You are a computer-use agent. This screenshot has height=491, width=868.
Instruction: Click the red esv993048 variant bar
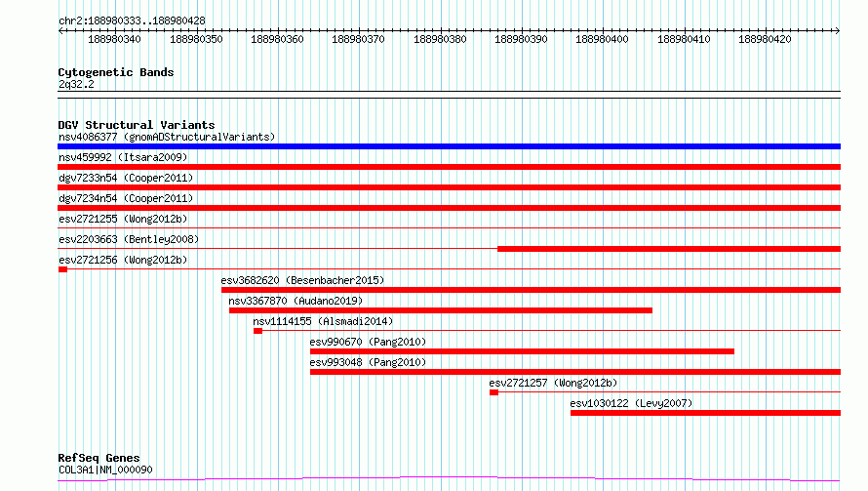575,372
